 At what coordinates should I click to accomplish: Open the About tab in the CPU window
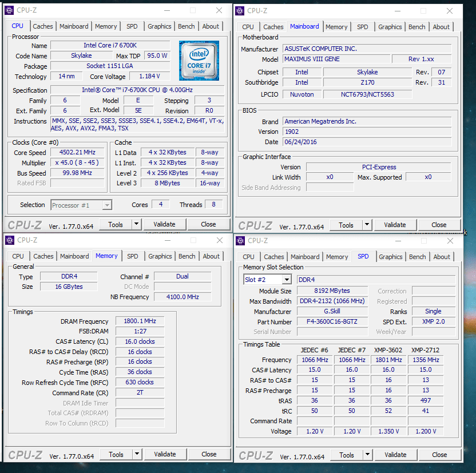click(211, 26)
